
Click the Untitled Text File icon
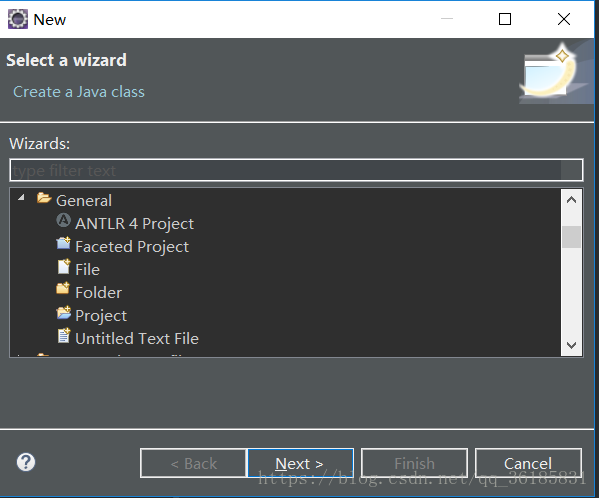click(63, 335)
